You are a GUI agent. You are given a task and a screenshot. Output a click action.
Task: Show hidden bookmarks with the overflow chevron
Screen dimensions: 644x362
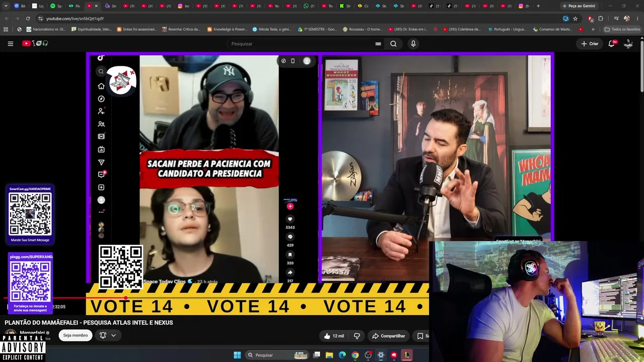(593, 29)
